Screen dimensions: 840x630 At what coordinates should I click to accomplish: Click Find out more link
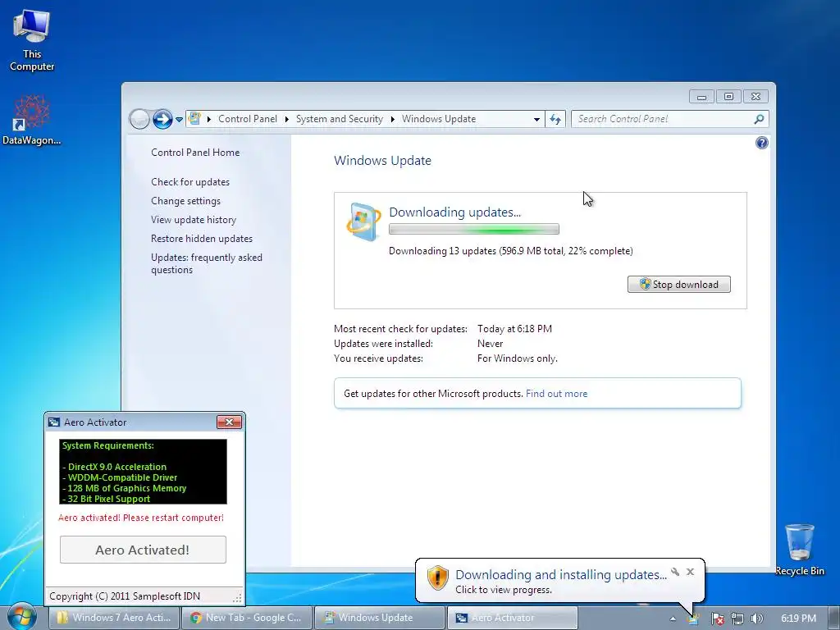point(556,393)
